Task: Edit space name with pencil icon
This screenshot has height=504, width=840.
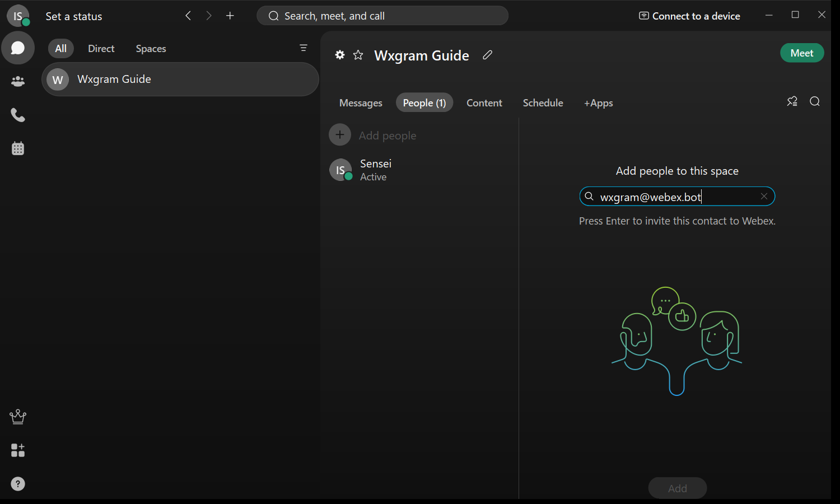Action: [x=488, y=55]
